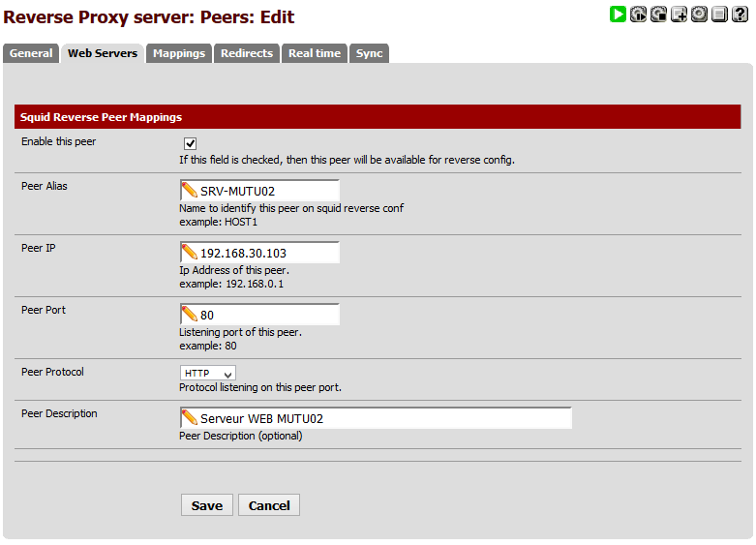Restart the service via gear pause-play icon

click(638, 14)
